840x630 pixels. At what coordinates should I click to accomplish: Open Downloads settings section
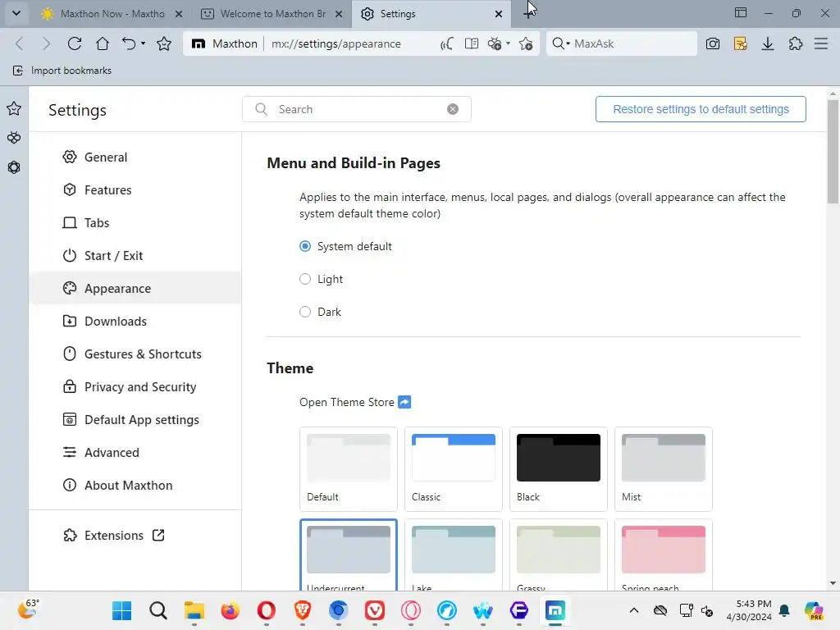[x=135, y=321]
